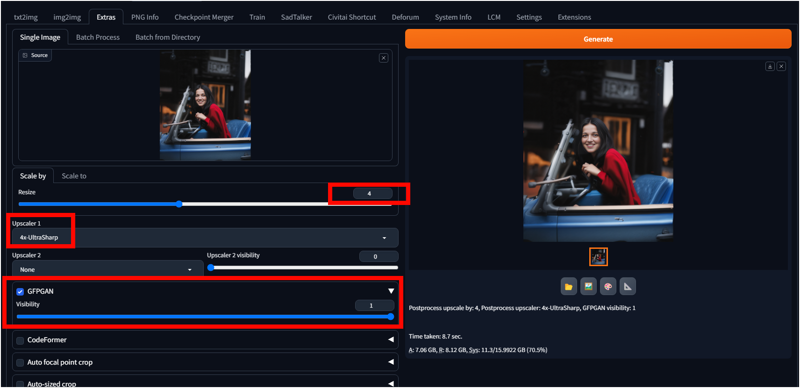The height and width of the screenshot is (388, 800).
Task: Open the System Info tab
Action: point(453,17)
